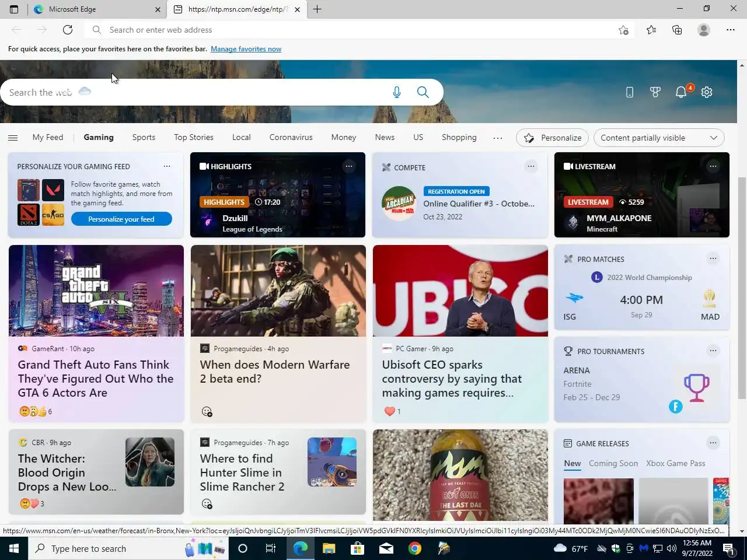Screen dimensions: 747x560
Task: Select the Top Stories tab
Action: coord(194,138)
